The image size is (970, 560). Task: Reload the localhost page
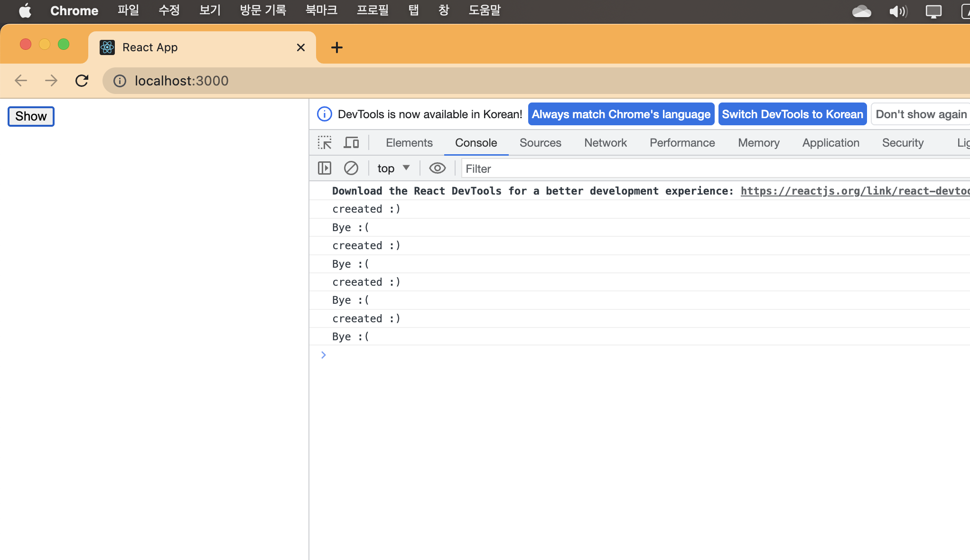click(x=82, y=81)
